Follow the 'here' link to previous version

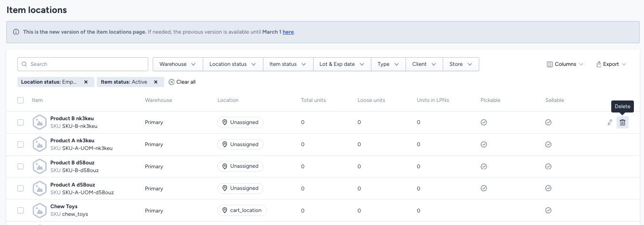288,32
